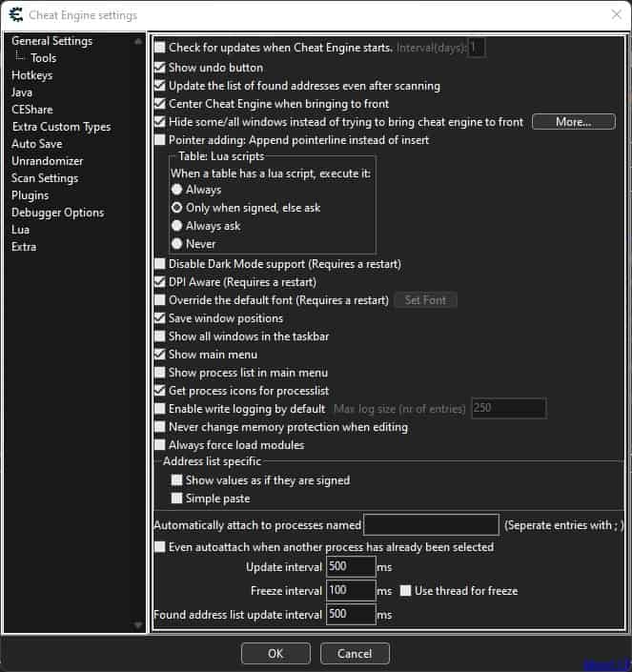Open the Lua settings page
The height and width of the screenshot is (672, 632).
[21, 230]
